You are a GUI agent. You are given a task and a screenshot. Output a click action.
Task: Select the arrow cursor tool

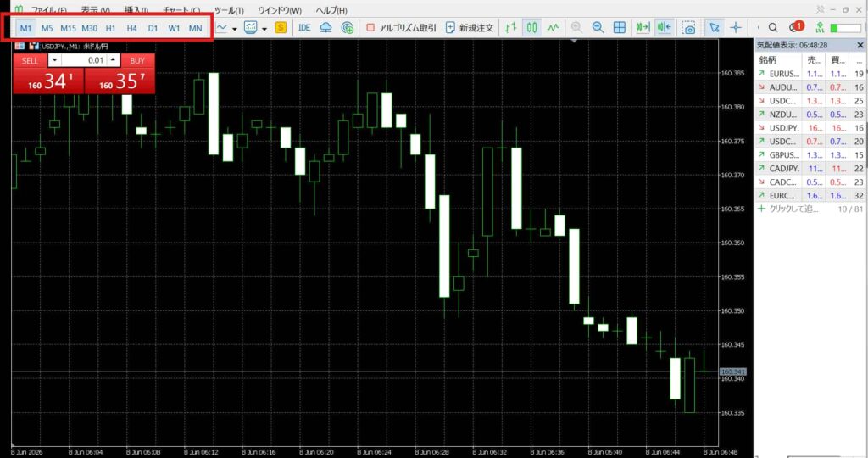tap(714, 27)
